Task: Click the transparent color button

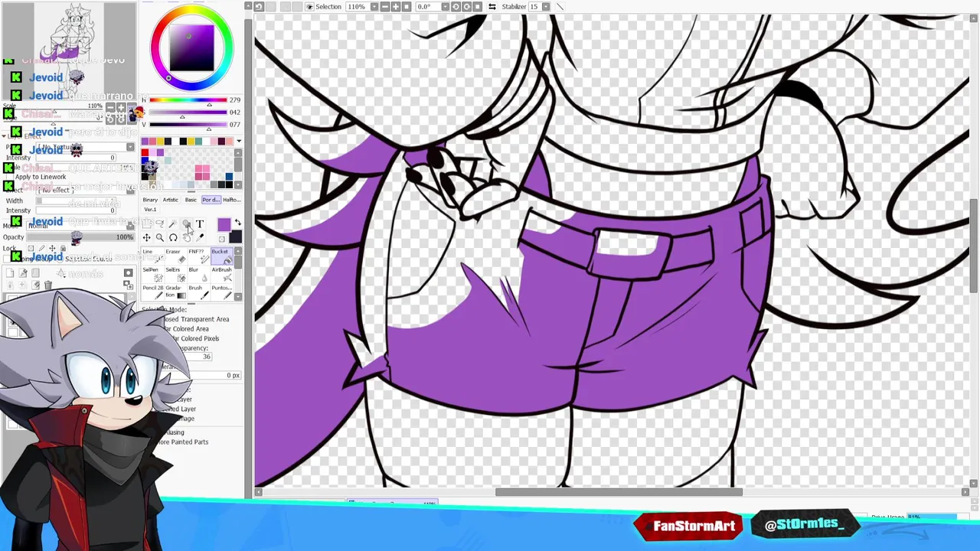Action: point(222,239)
